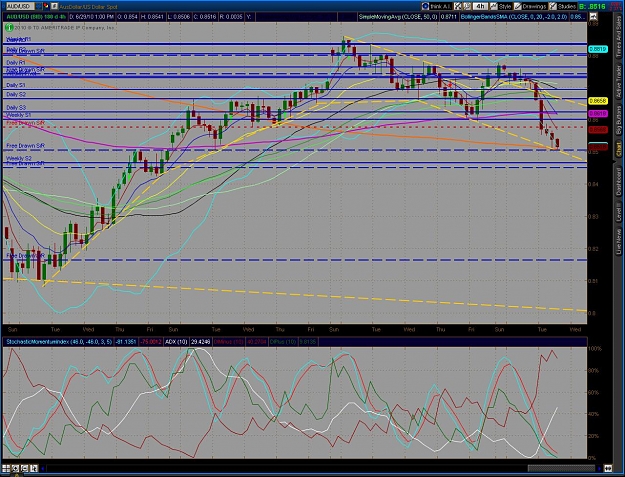Click the magenta price tag 0.8619
Screen dimensions: 625x477
click(x=598, y=114)
